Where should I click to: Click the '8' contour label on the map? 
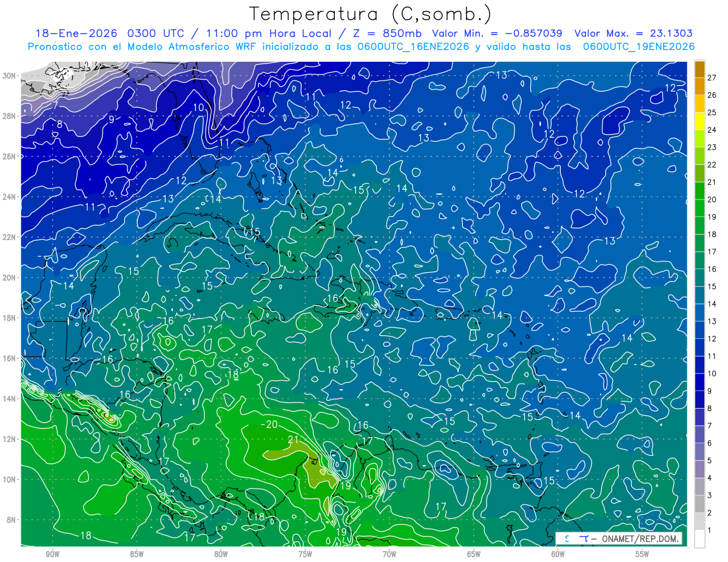tap(59, 125)
